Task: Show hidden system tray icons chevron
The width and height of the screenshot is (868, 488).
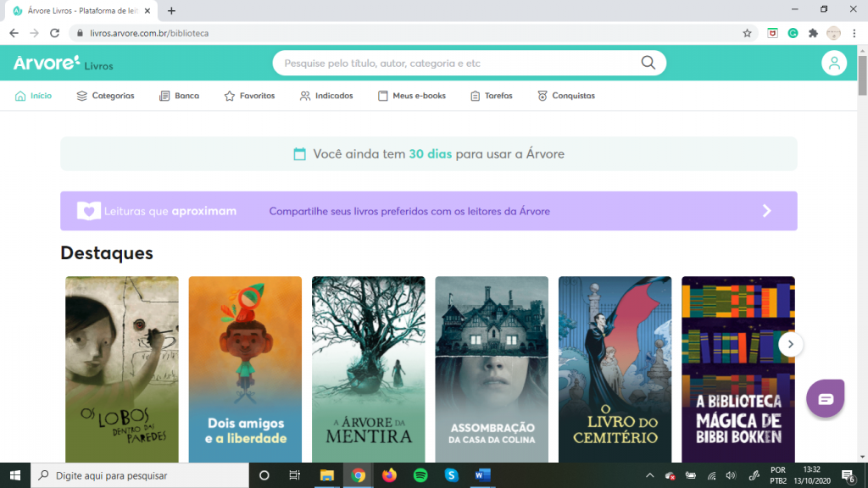Action: tap(650, 475)
